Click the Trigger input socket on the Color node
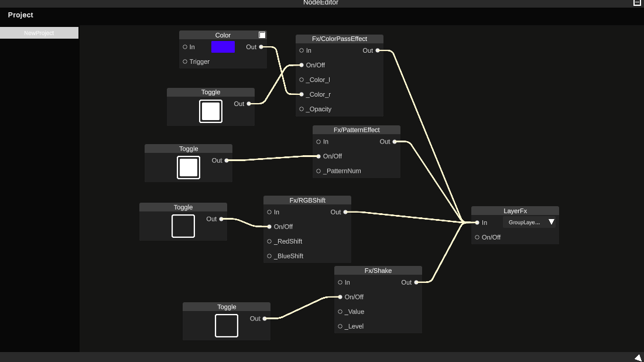644x362 pixels. (x=184, y=62)
